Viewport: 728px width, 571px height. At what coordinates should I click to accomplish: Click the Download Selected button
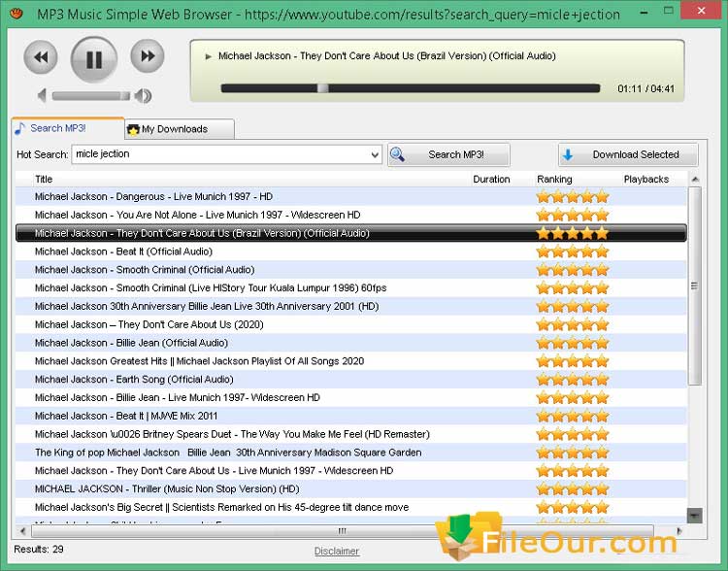click(x=628, y=154)
